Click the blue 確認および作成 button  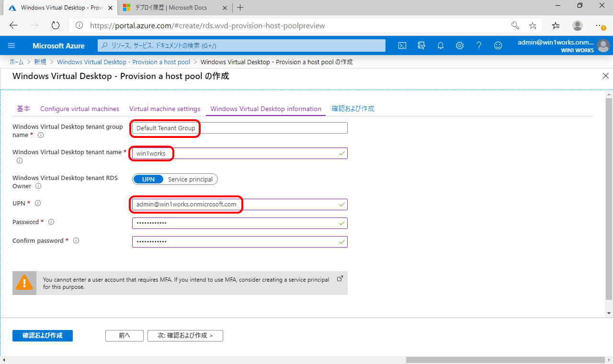coord(43,335)
